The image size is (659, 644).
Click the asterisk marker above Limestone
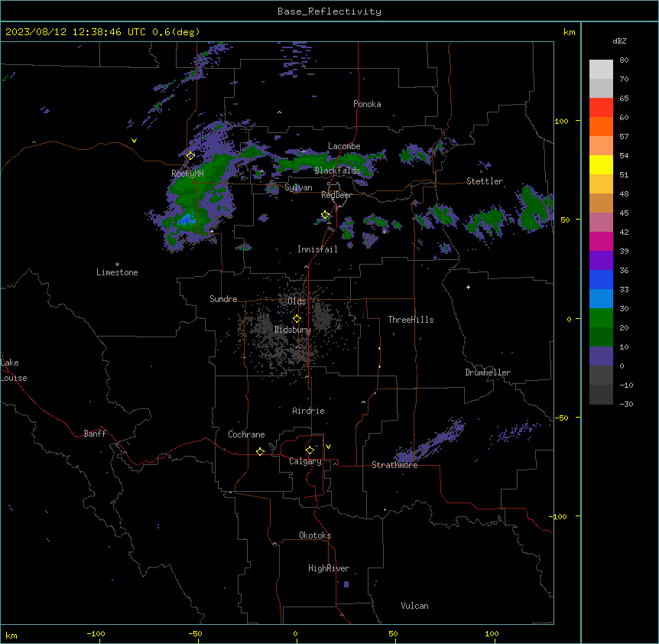pos(117,265)
